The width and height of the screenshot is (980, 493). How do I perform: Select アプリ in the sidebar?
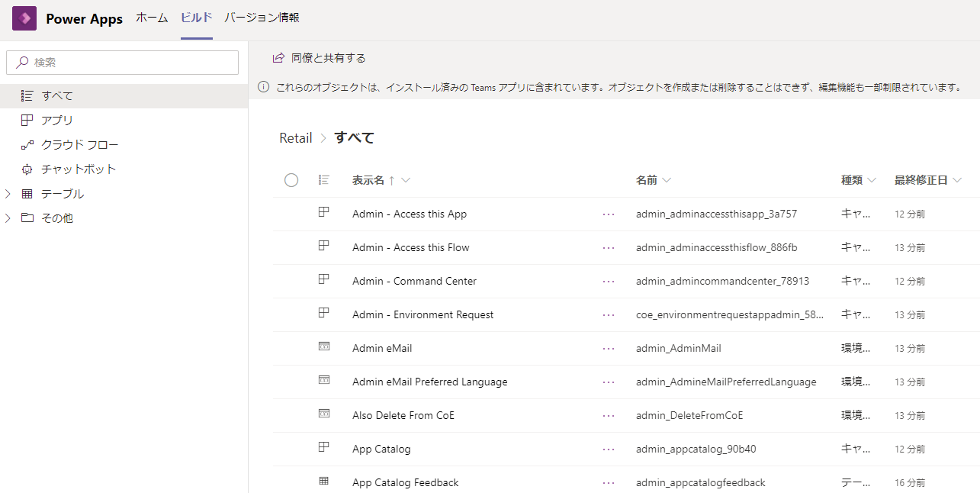pyautogui.click(x=124, y=121)
